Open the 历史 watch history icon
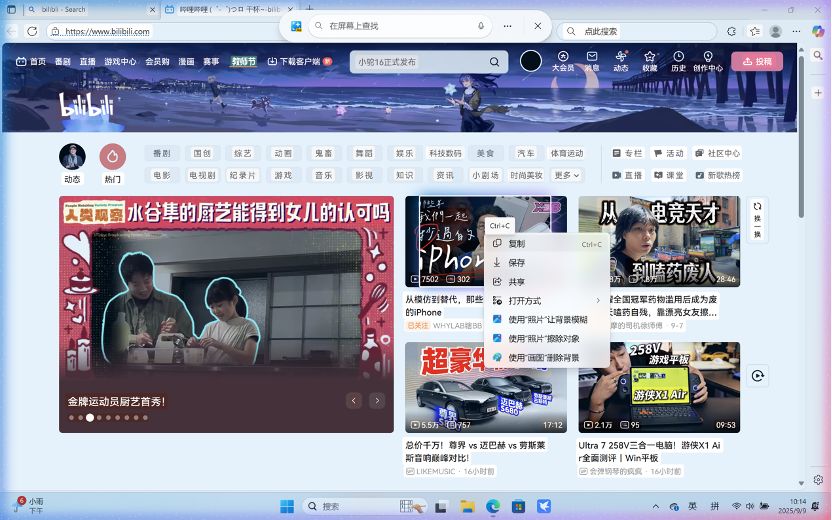Image resolution: width=832 pixels, height=520 pixels. 678,57
